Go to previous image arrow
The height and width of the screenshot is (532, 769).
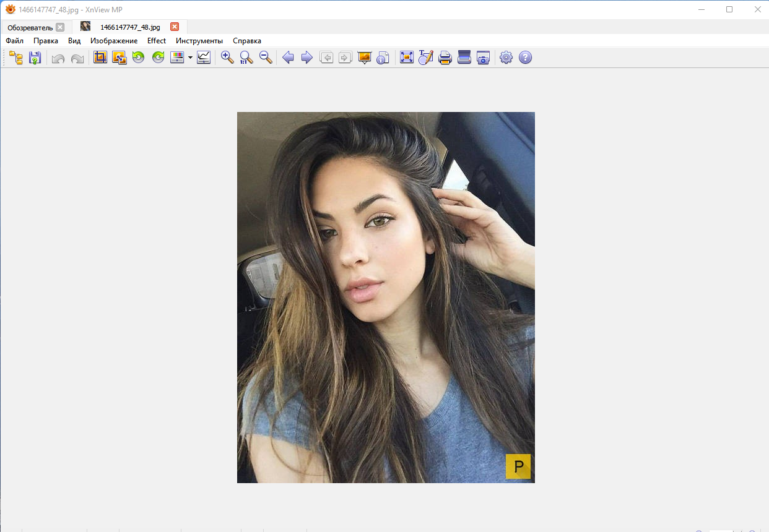point(288,58)
